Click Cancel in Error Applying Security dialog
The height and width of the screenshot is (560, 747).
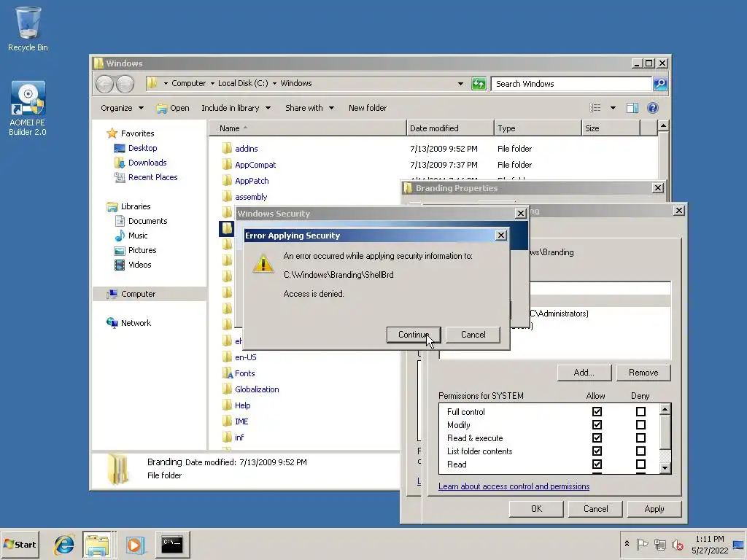pos(473,335)
